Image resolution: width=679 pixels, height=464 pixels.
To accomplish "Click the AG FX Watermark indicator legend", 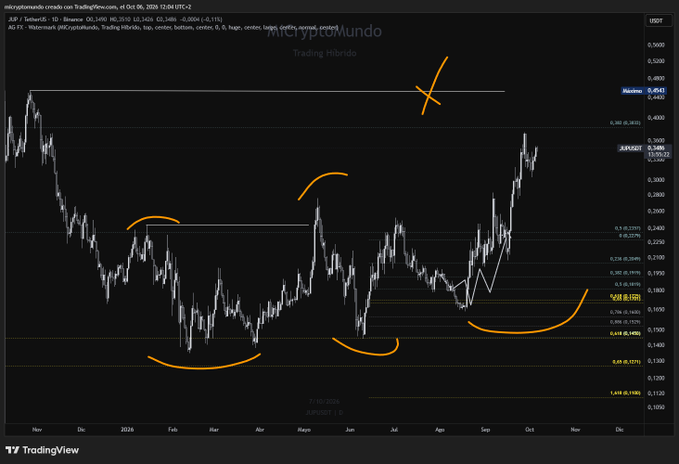I will coord(173,27).
